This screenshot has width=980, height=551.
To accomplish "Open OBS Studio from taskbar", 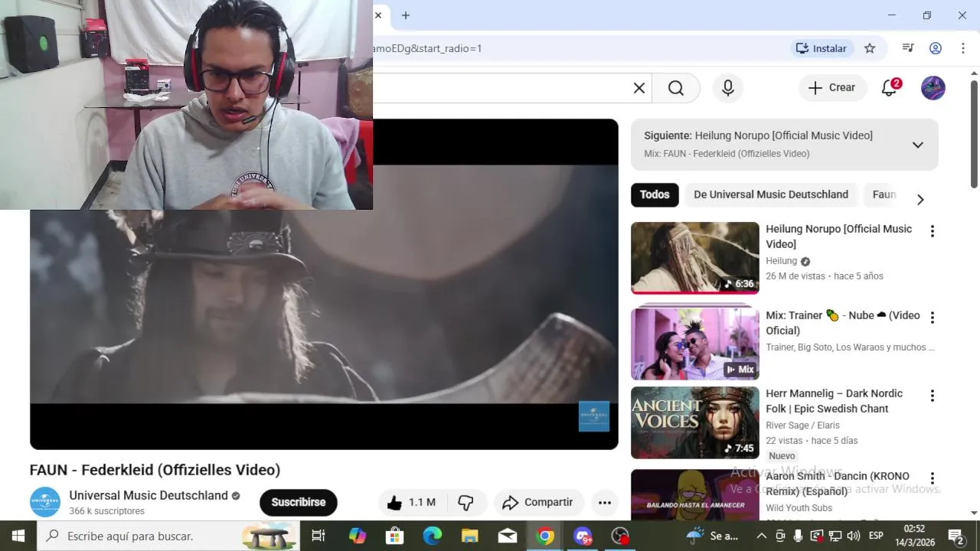I will click(x=620, y=536).
